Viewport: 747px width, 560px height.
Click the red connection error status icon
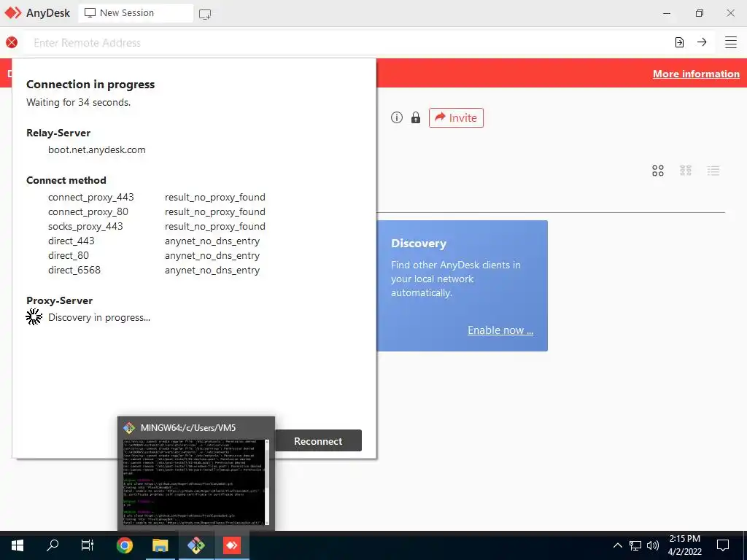12,42
